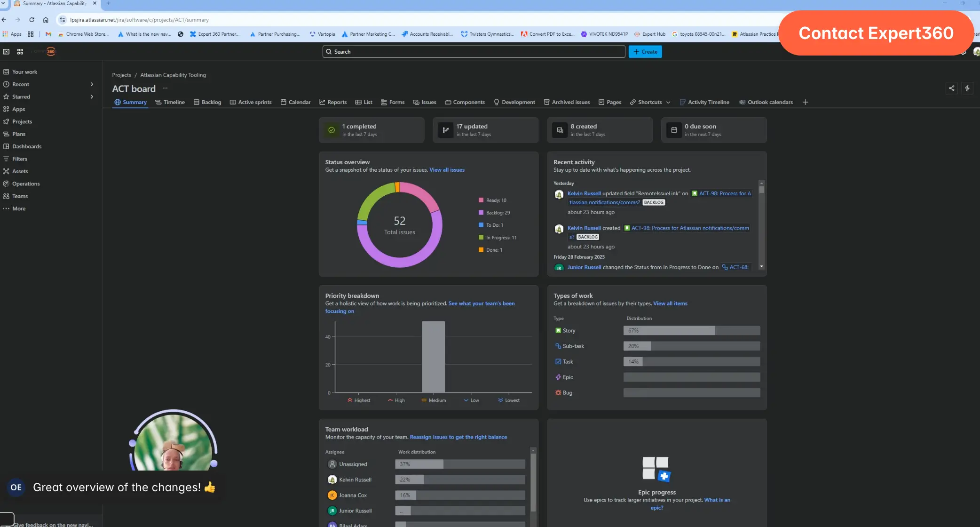Image resolution: width=980 pixels, height=527 pixels.
Task: Click the Create button
Action: coord(645,52)
